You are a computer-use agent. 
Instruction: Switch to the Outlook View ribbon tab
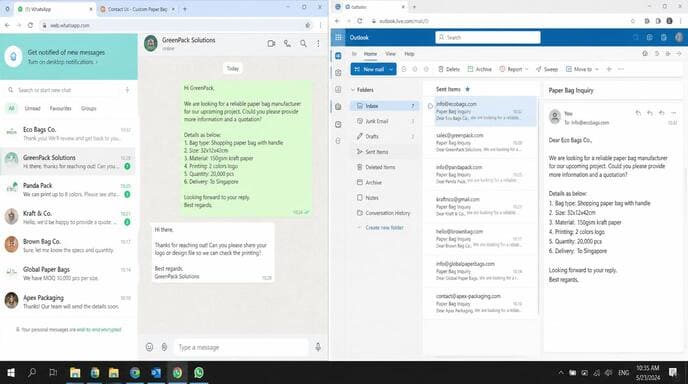click(x=391, y=54)
